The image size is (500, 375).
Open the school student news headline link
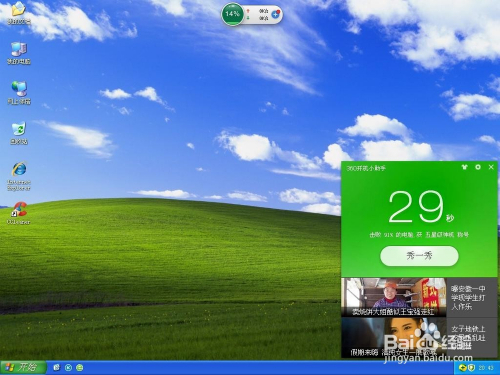coord(468,297)
